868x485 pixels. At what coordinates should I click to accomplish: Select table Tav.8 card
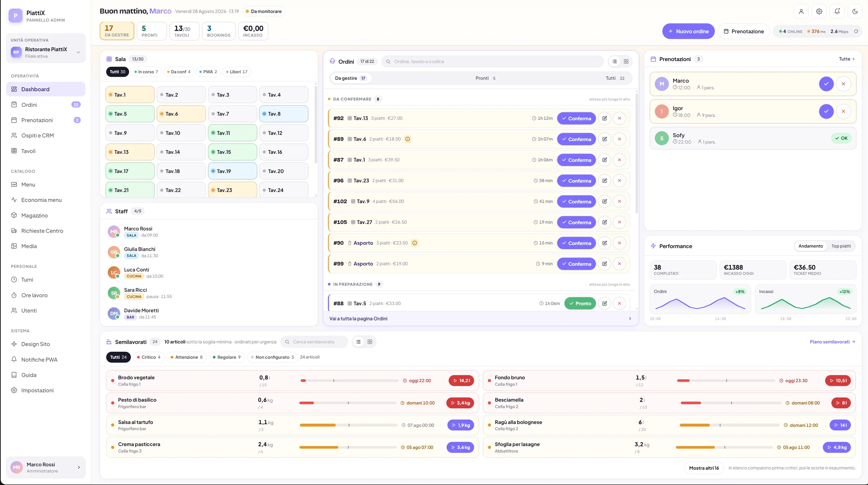click(x=284, y=114)
